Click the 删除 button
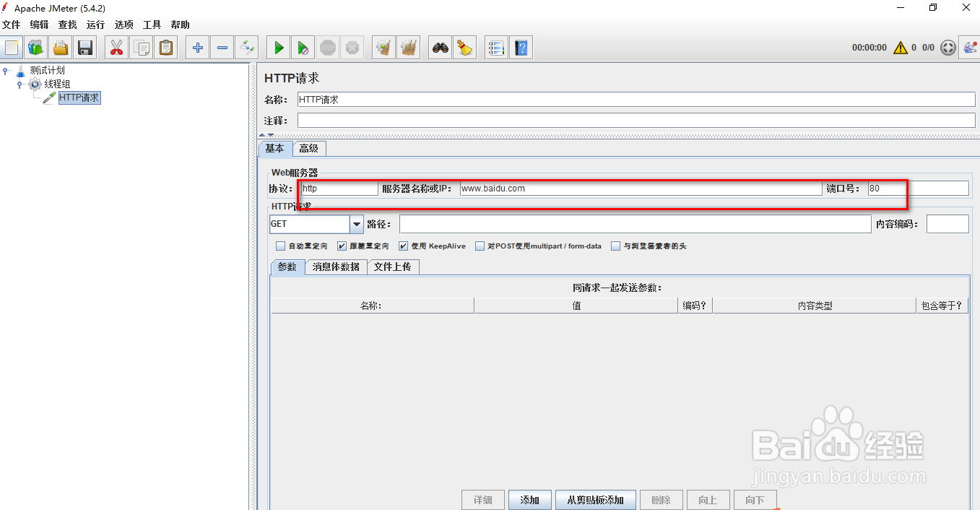This screenshot has height=510, width=980. (661, 500)
